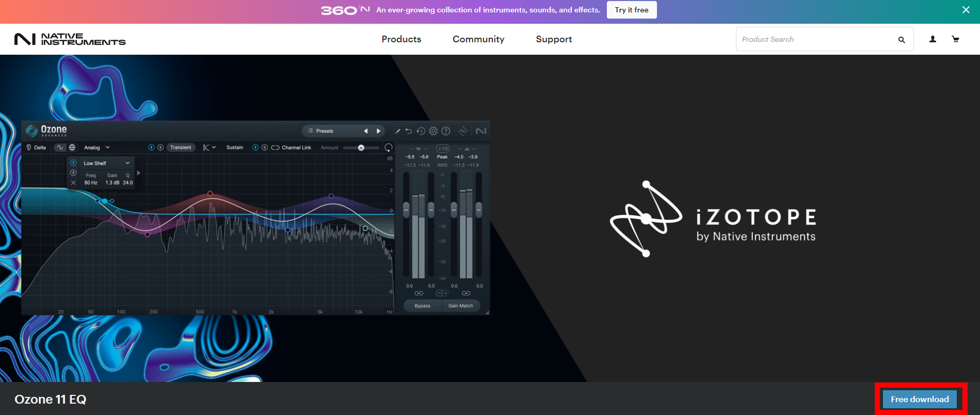Screen dimensions: 980x415
Task: Click the Bypass button
Action: (422, 306)
